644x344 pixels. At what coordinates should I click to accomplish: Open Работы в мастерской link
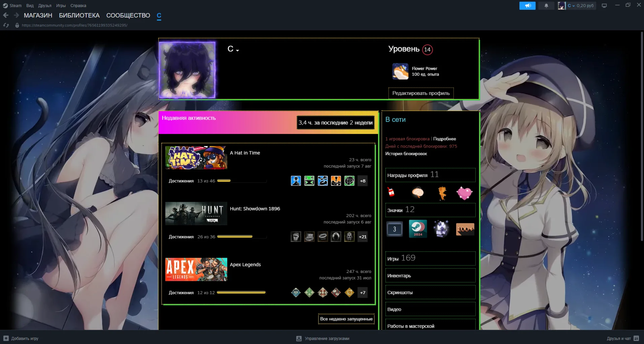[430, 325]
